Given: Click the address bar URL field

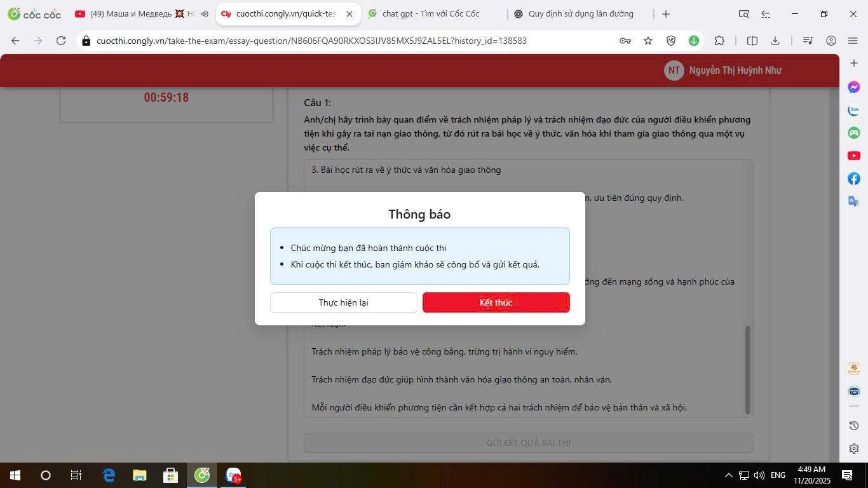Looking at the screenshot, I should coord(311,41).
